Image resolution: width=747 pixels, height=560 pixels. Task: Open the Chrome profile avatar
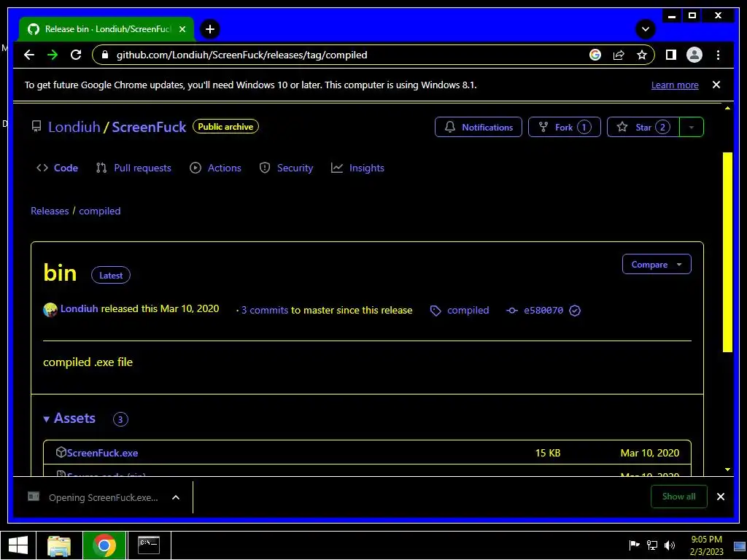click(x=694, y=55)
